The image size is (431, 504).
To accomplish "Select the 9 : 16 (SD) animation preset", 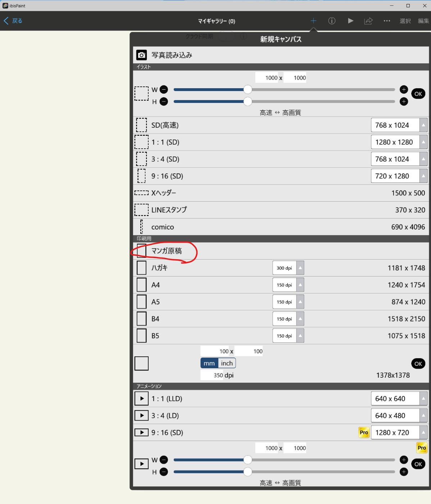I will pos(281,432).
